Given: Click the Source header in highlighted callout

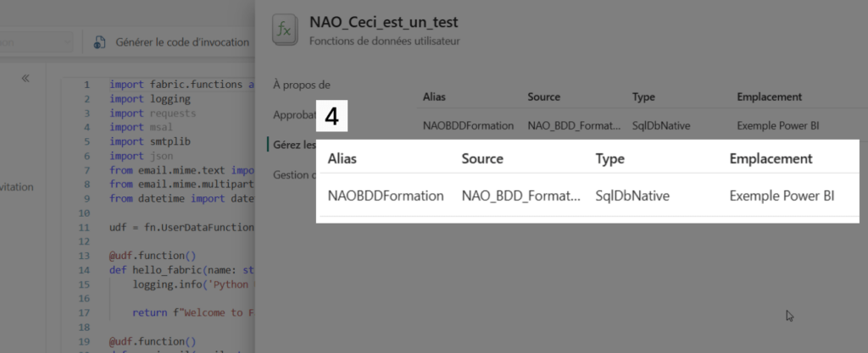Looking at the screenshot, I should (482, 158).
